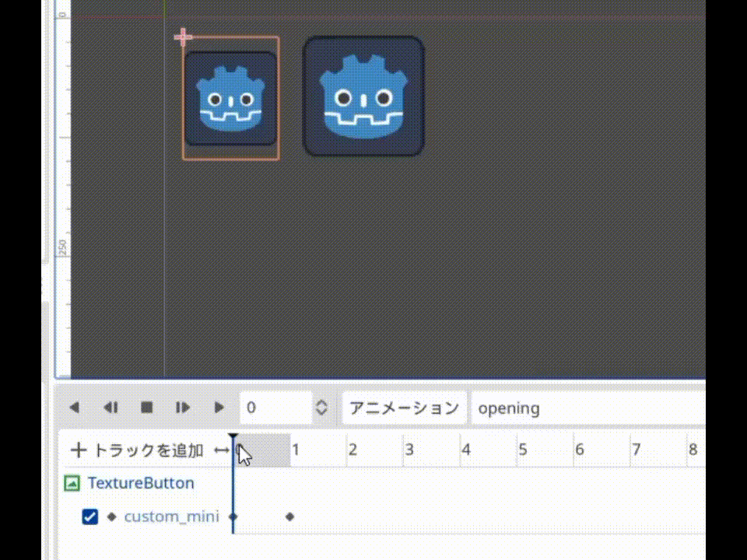The image size is (747, 560).
Task: Click the position spinner arrows
Action: tap(321, 408)
